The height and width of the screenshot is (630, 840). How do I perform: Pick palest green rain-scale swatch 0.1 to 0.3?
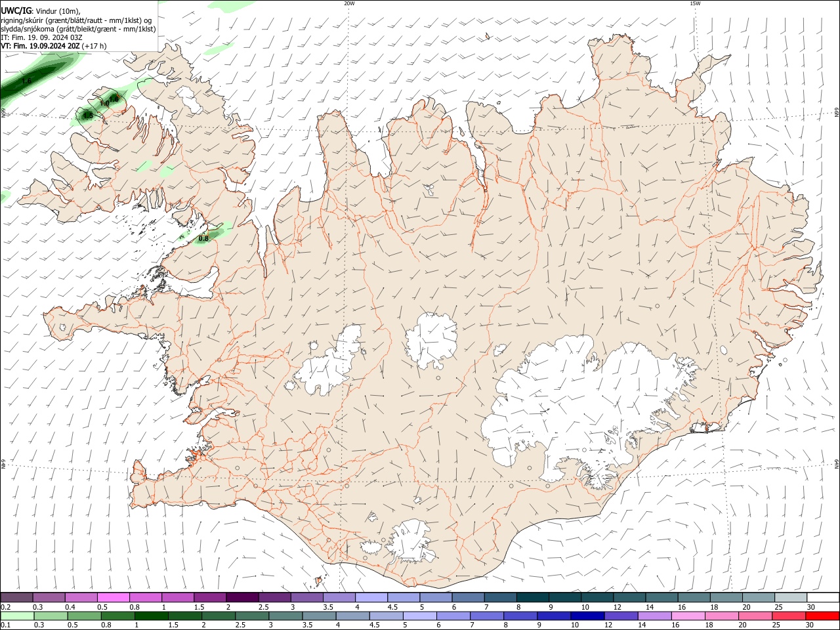[17, 616]
